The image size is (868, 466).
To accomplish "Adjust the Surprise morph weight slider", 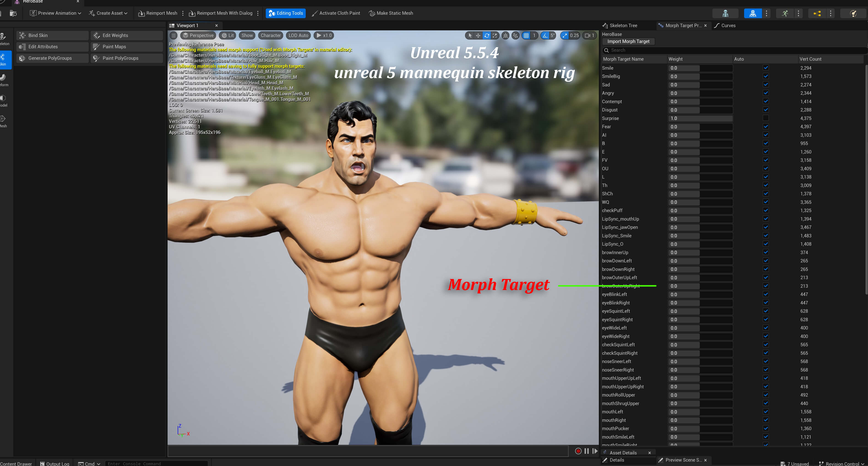I will [x=700, y=118].
